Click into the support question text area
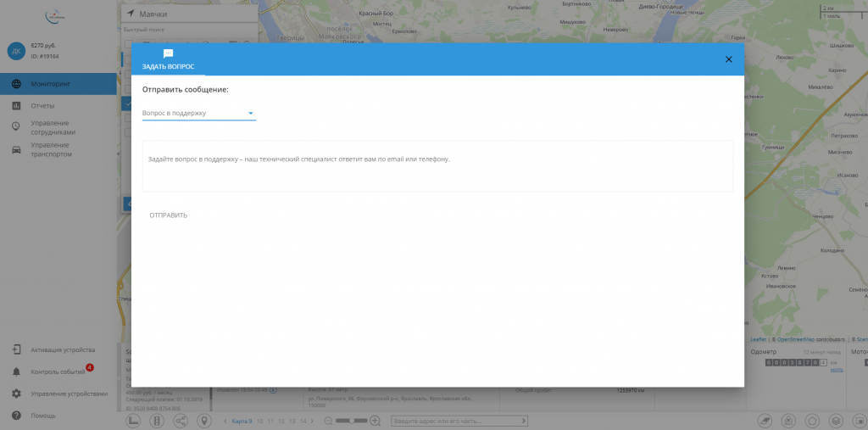 click(x=438, y=166)
